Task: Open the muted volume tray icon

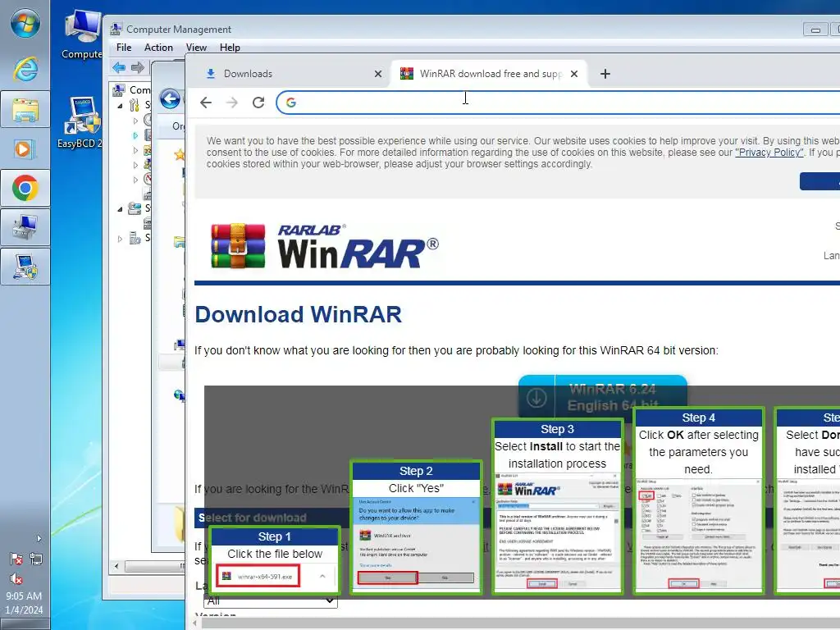Action: pos(16,578)
